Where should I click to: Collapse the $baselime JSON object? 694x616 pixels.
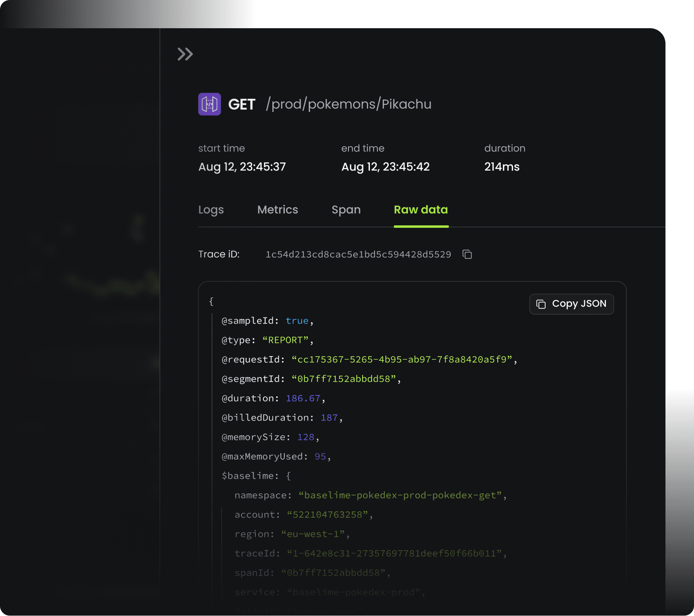(288, 476)
